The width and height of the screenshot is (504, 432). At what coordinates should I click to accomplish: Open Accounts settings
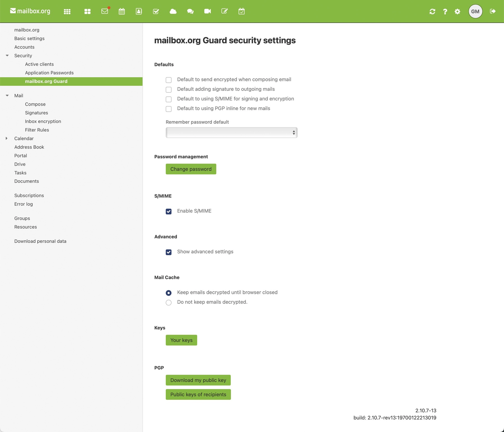[24, 47]
